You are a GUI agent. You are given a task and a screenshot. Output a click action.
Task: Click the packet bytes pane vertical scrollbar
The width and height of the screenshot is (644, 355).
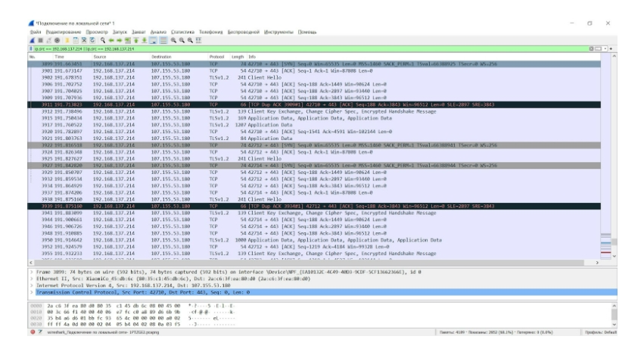(614, 315)
